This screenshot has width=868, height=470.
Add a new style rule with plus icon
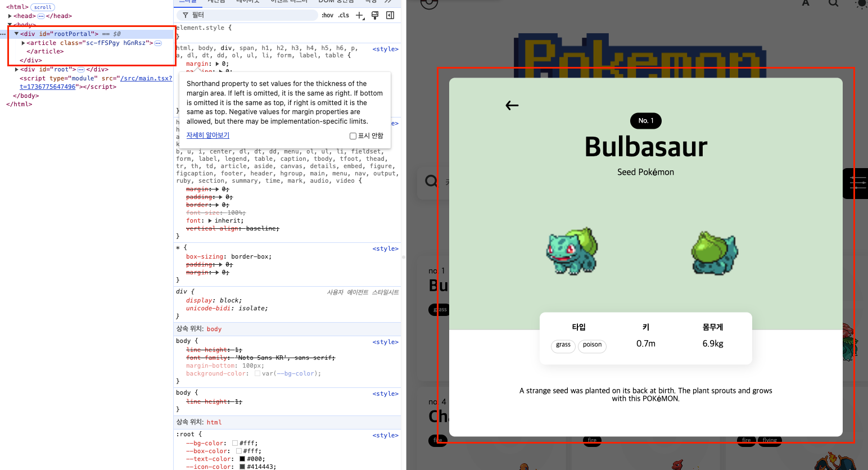[x=360, y=15]
